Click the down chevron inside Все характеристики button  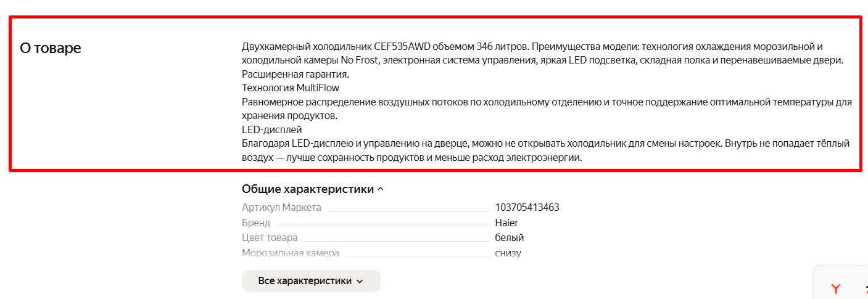coord(360,281)
